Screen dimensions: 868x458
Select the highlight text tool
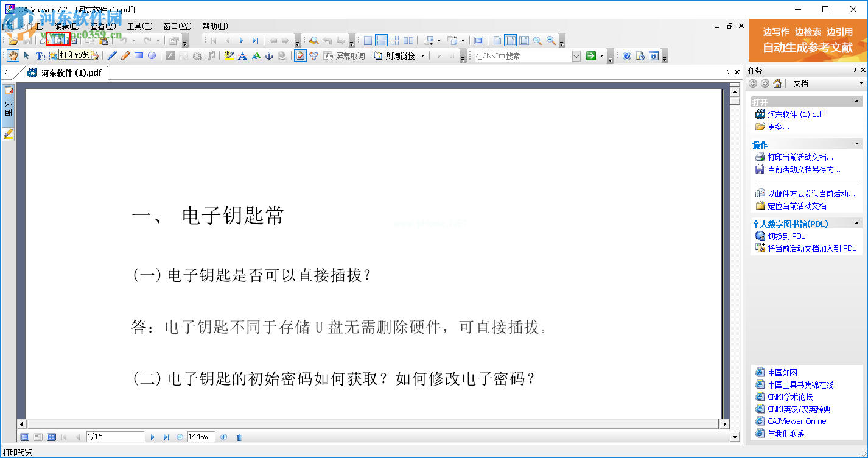229,56
